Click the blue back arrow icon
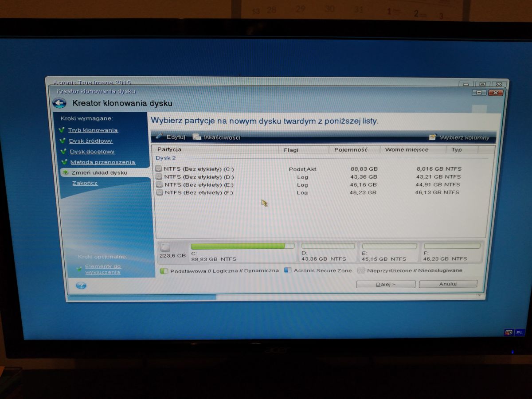Image resolution: width=532 pixels, height=399 pixels. click(59, 103)
